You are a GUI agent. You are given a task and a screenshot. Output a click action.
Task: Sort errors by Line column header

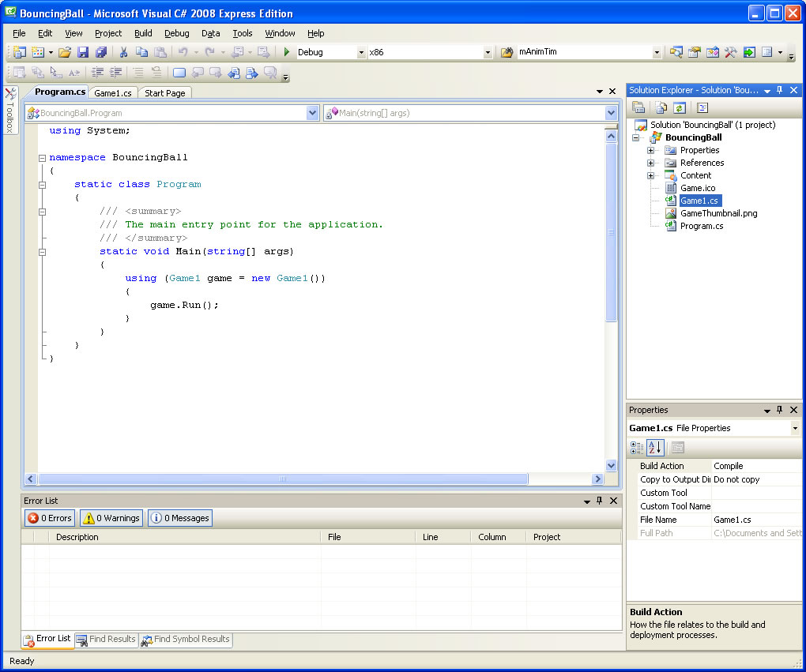click(x=443, y=537)
